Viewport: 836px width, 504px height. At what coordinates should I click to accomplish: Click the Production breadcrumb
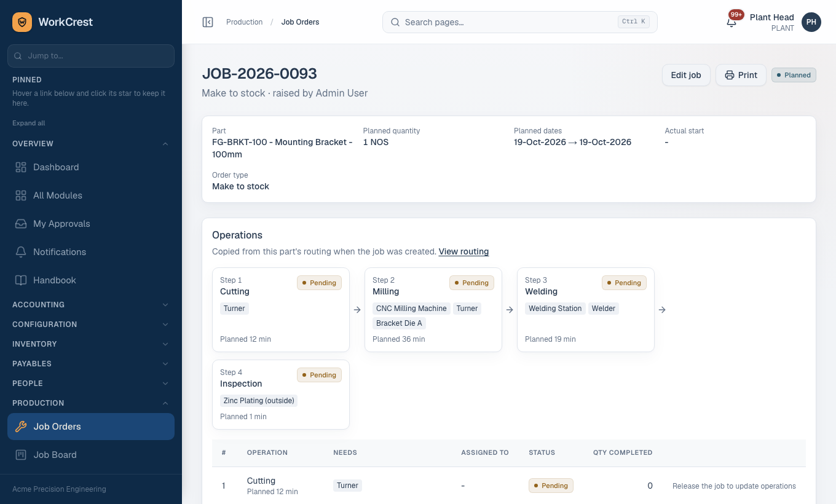click(244, 22)
